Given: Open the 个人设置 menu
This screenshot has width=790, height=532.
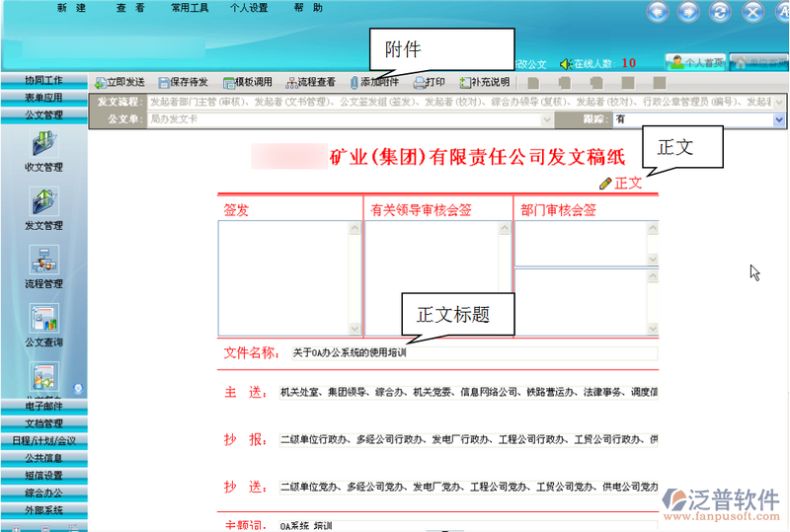Looking at the screenshot, I should [x=249, y=8].
